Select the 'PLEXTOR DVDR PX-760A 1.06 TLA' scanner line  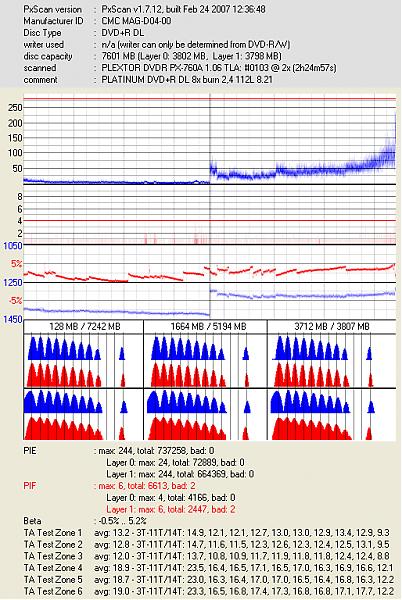click(x=219, y=68)
